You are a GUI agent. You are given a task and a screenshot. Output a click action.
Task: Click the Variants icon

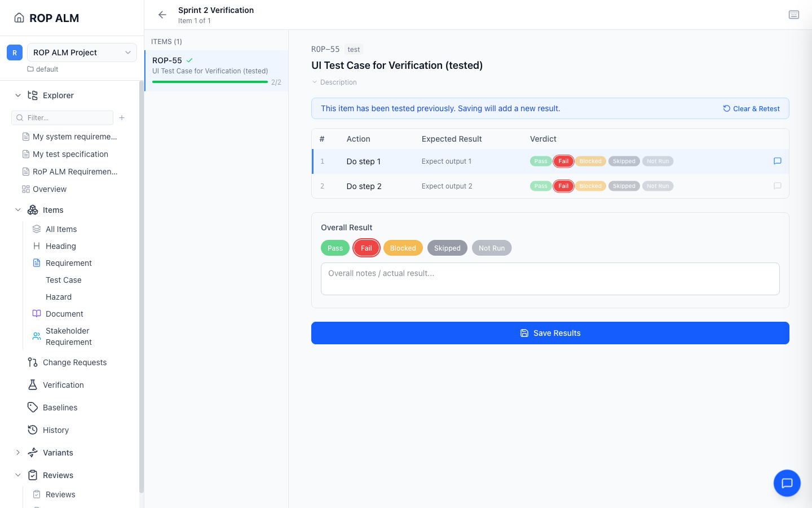[x=33, y=453]
